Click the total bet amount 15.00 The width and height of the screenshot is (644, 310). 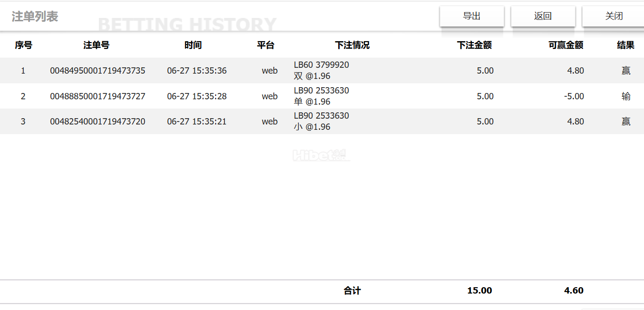click(x=480, y=291)
